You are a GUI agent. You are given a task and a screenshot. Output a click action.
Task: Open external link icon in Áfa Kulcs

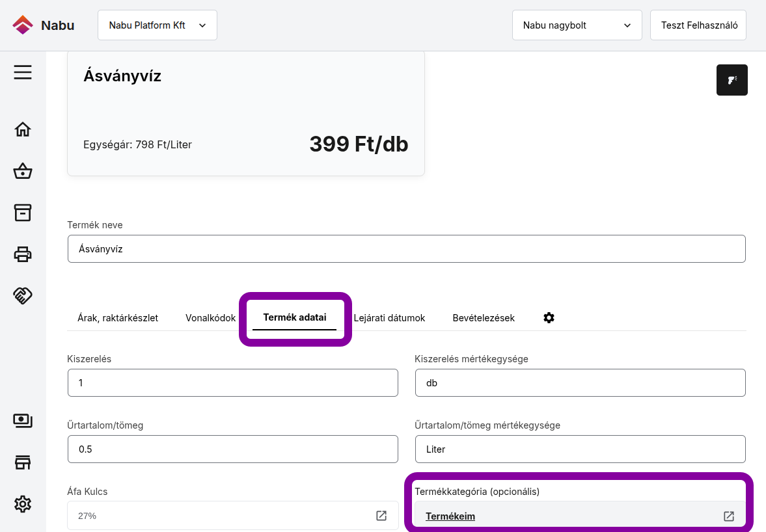(x=381, y=515)
